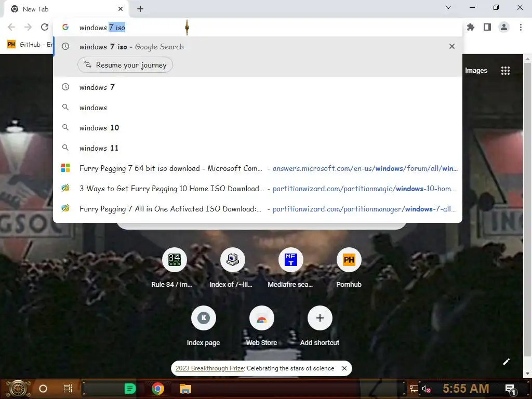Open the GitHub bookmark in bookmarks bar

point(30,45)
